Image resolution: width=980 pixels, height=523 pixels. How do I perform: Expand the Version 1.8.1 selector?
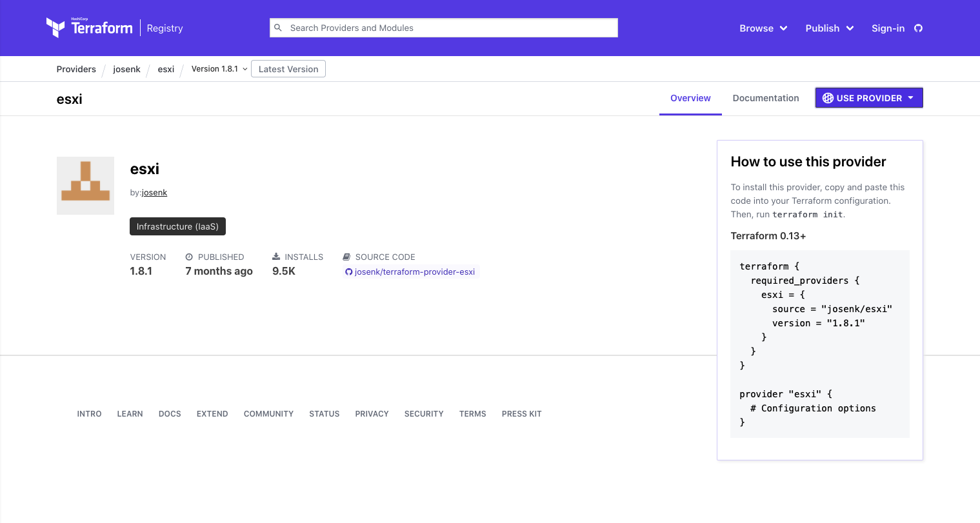pyautogui.click(x=219, y=69)
